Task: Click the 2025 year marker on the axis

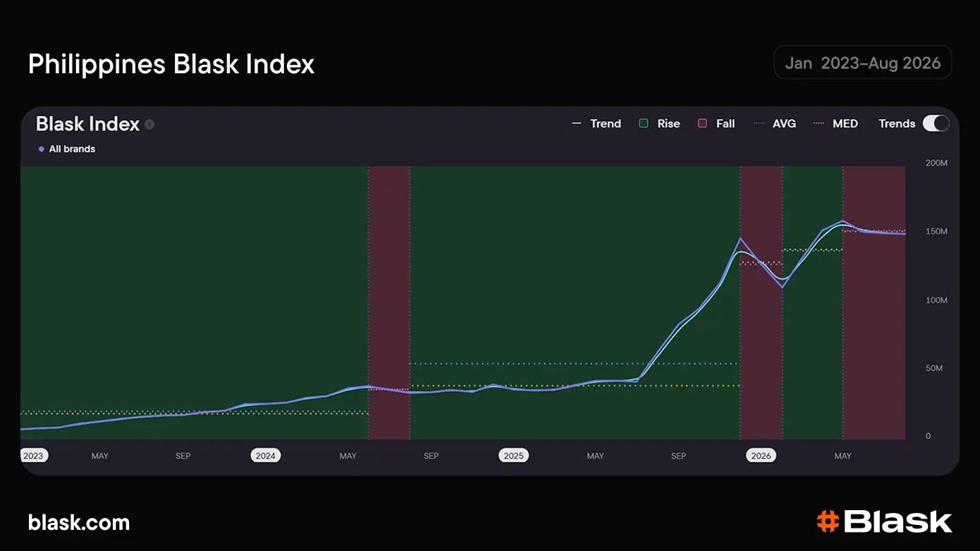Action: (514, 456)
